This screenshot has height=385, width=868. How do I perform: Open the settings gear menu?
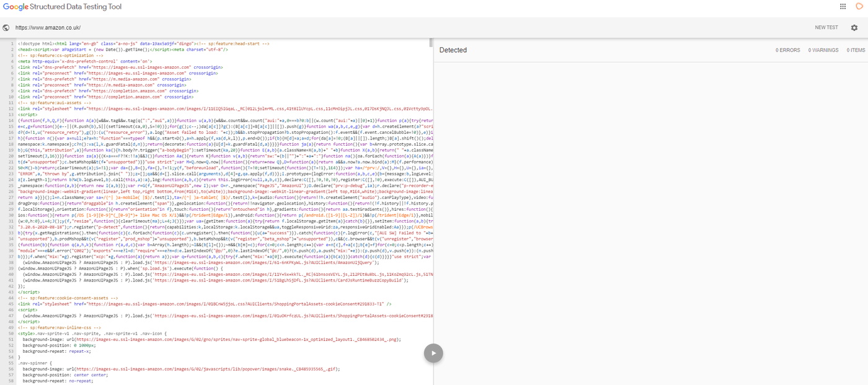(x=854, y=28)
